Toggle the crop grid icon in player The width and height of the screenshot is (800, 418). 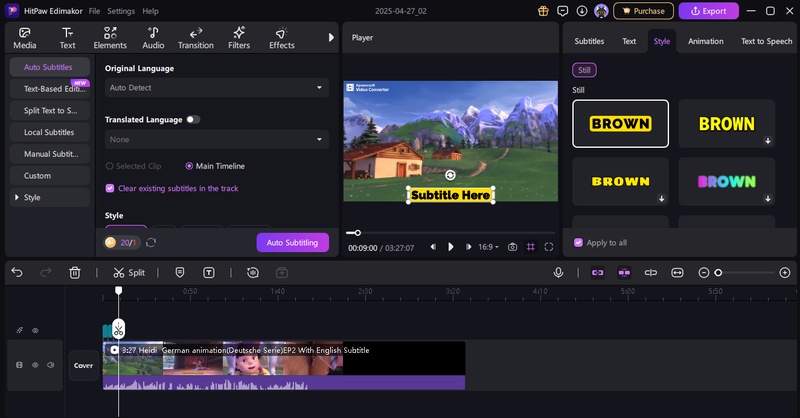531,247
